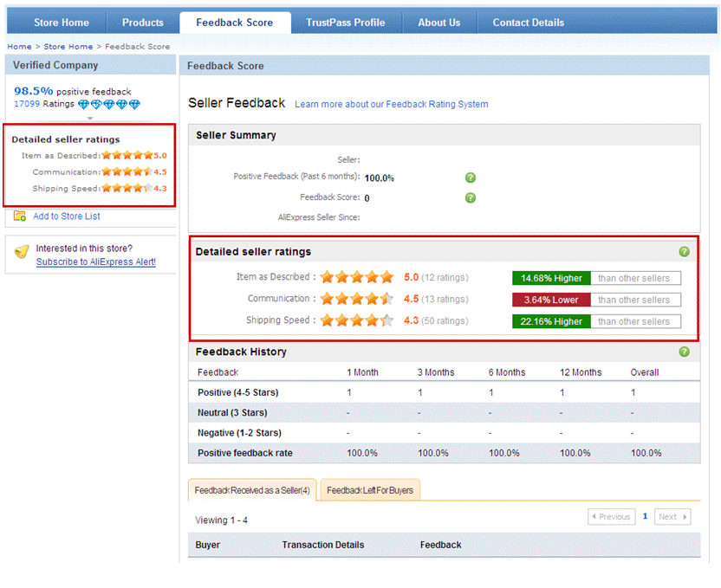Image resolution: width=721 pixels, height=588 pixels.
Task: Click the Previous pagination button
Action: (x=611, y=517)
